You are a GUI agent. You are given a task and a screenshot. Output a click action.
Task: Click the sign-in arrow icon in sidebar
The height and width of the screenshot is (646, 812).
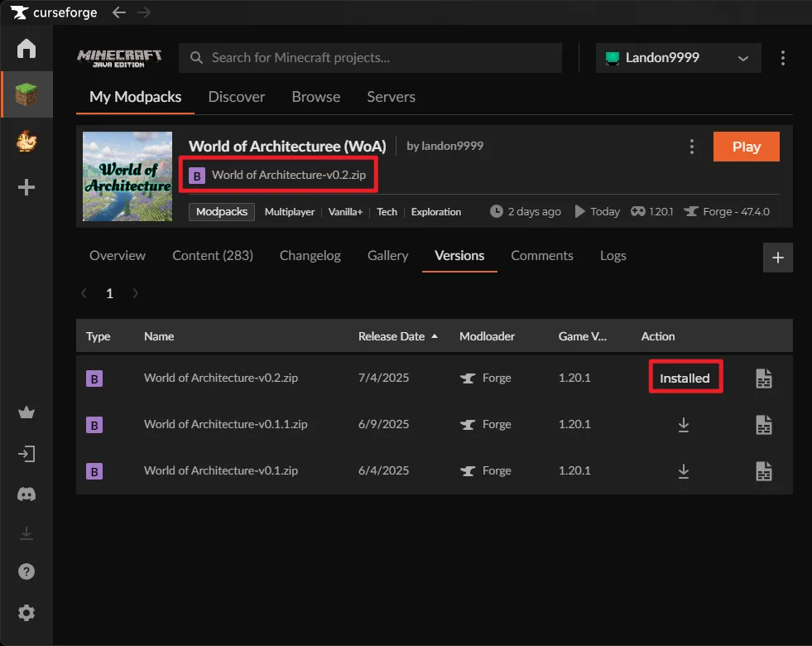(26, 454)
